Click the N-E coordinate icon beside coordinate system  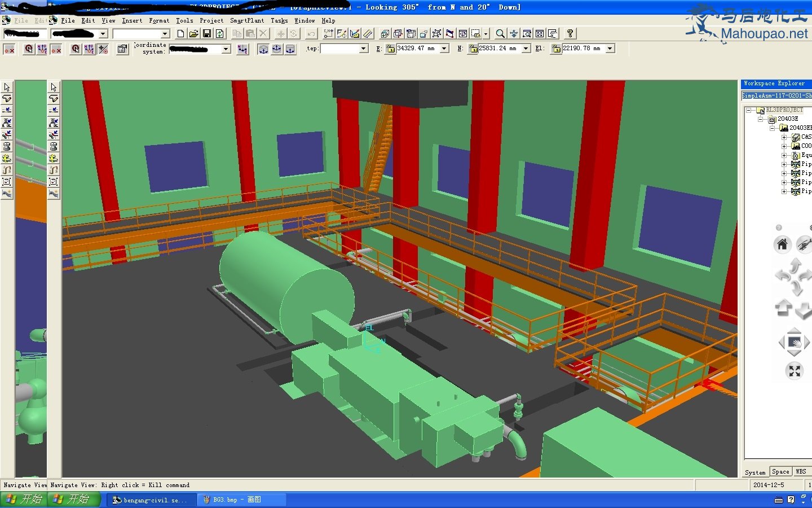pyautogui.click(x=242, y=49)
